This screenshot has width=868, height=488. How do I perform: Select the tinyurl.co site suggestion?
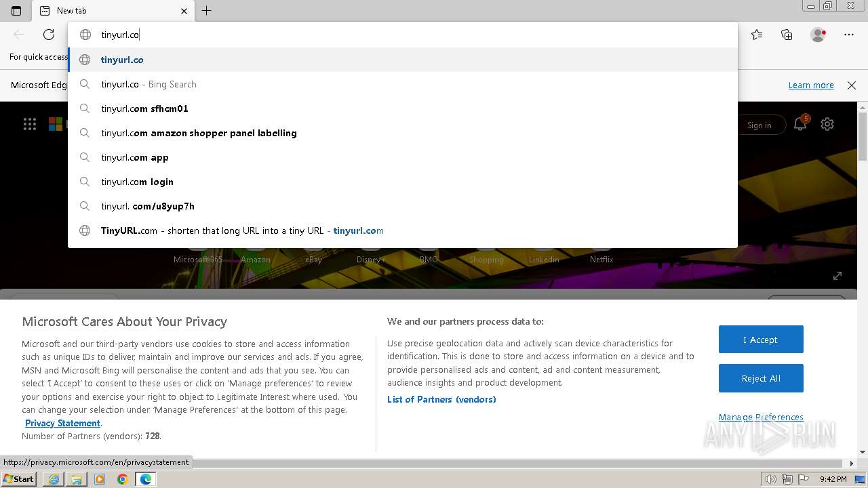click(402, 60)
